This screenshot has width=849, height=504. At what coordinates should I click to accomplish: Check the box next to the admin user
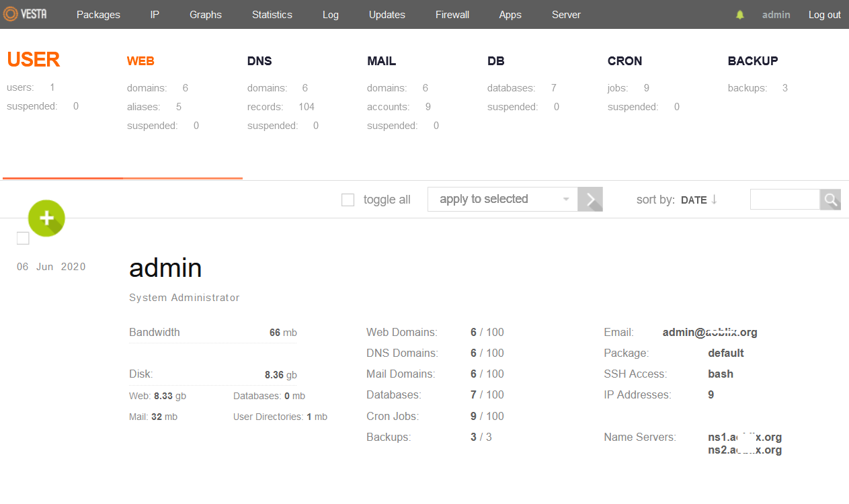pos(22,238)
